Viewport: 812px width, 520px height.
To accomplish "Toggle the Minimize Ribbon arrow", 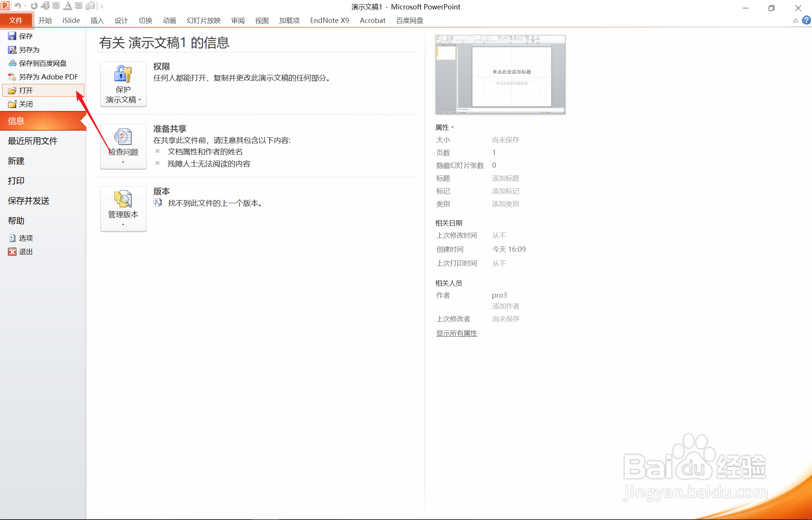I will [796, 20].
